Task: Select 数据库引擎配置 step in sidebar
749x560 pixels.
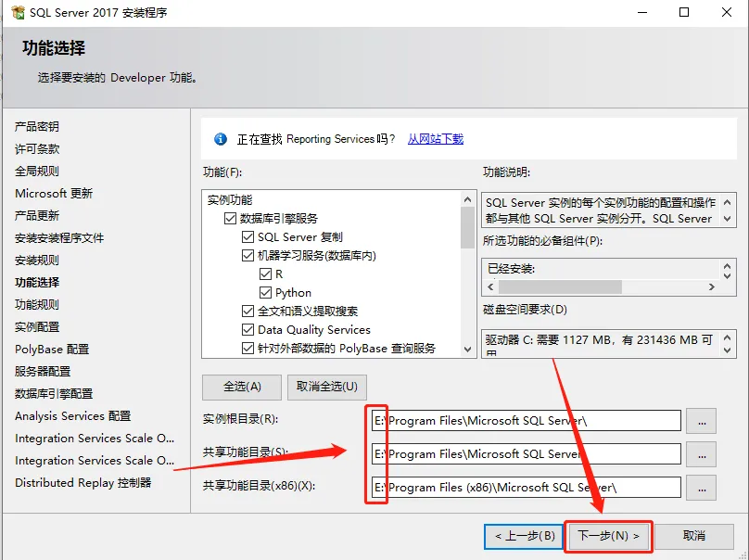Action: (54, 394)
